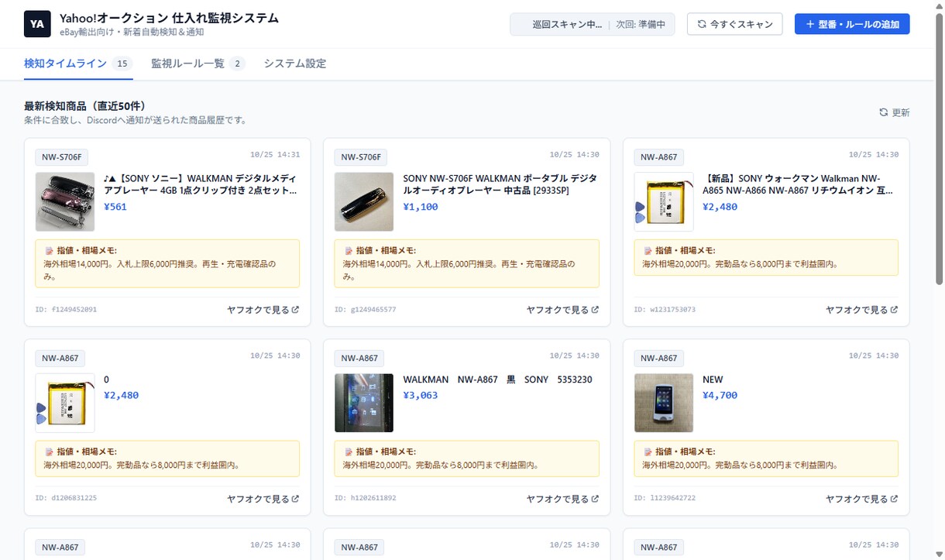Click the YA logo icon
Image resolution: width=945 pixels, height=560 pixels.
click(x=37, y=24)
